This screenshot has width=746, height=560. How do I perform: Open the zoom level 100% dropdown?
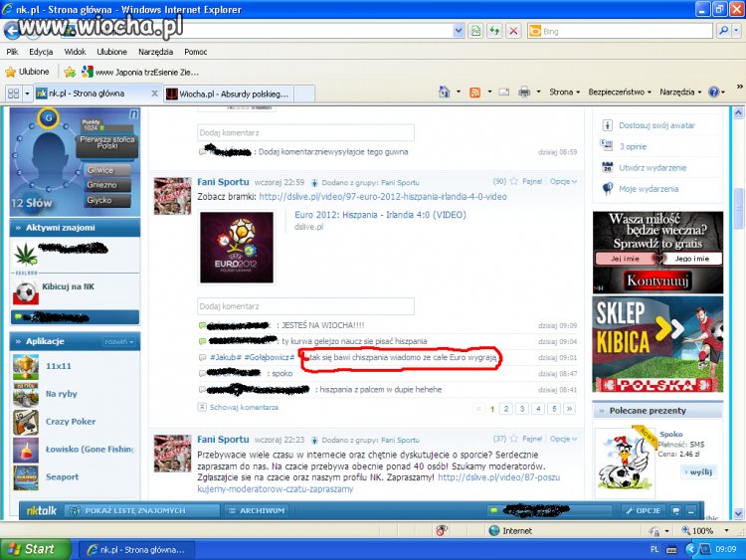(x=726, y=530)
